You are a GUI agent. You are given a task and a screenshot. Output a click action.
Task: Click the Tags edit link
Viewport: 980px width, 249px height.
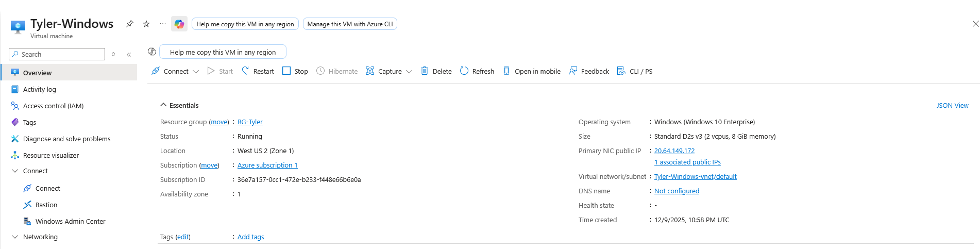pos(183,237)
